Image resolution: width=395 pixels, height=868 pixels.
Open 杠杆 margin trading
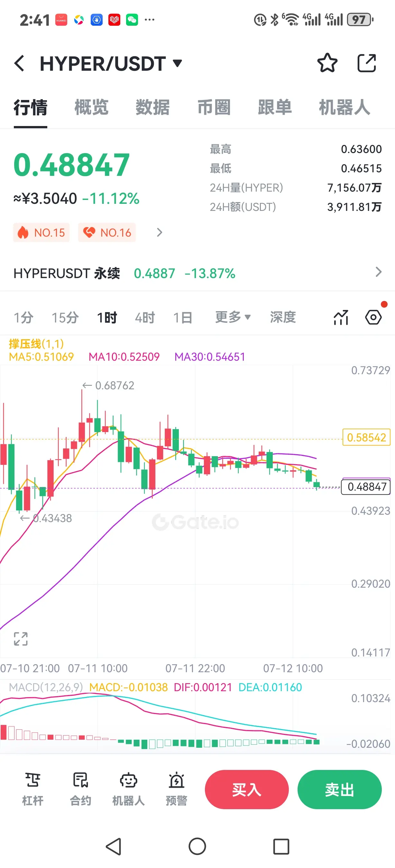point(33,790)
